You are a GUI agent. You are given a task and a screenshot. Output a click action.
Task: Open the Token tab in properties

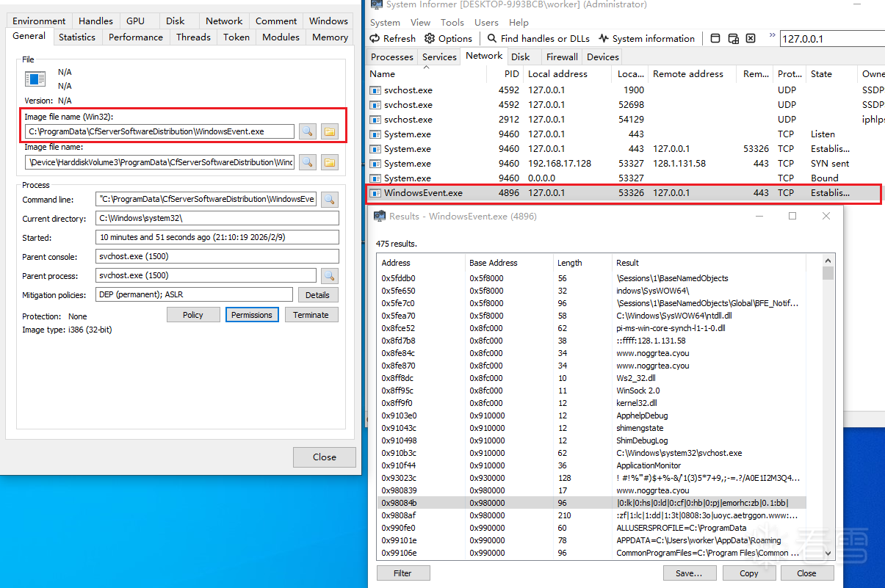click(236, 37)
